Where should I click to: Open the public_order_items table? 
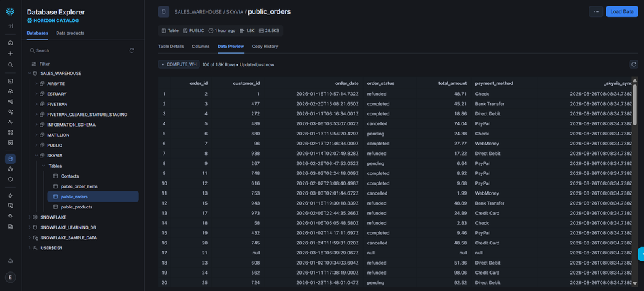(79, 186)
